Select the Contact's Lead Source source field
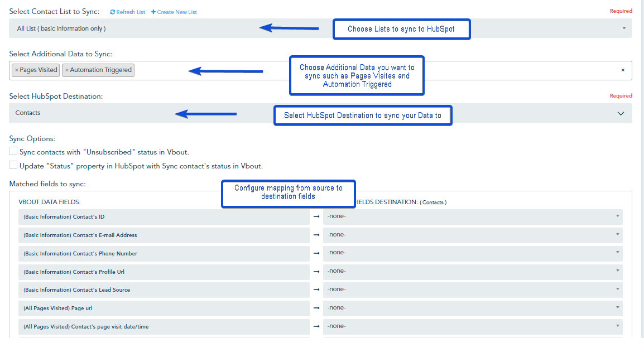The width and height of the screenshot is (644, 338). (164, 290)
